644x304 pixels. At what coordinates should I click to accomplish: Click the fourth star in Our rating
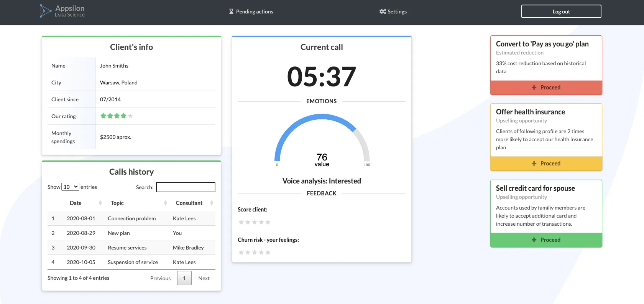[x=123, y=116]
